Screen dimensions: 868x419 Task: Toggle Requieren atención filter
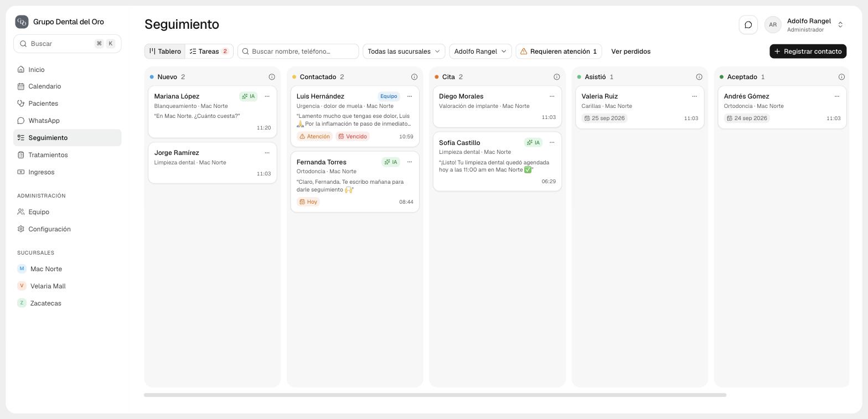(559, 51)
